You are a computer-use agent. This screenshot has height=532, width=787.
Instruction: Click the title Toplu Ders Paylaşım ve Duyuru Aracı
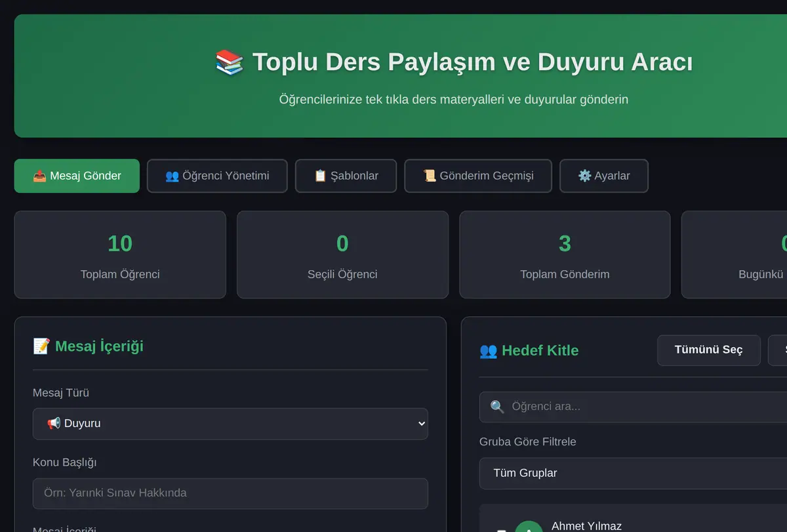point(472,62)
